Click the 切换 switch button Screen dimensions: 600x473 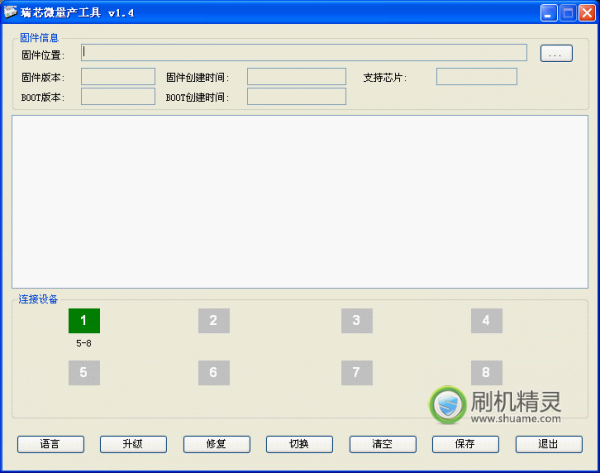click(299, 444)
